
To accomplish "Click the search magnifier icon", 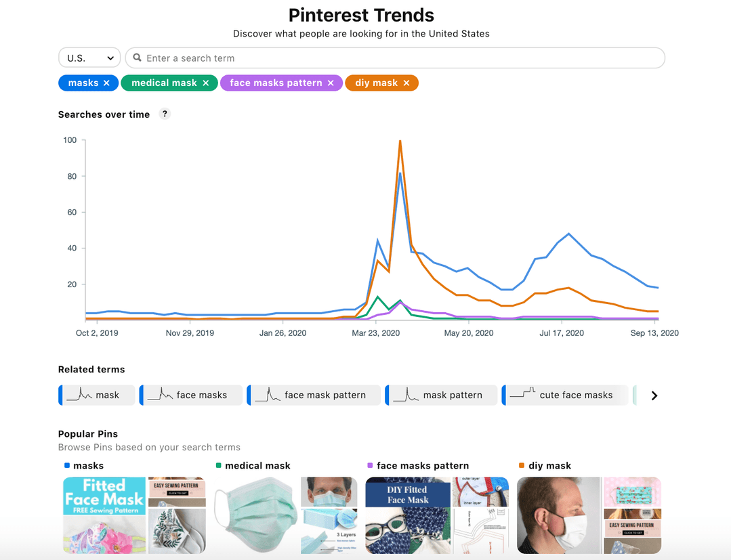I will click(x=137, y=58).
